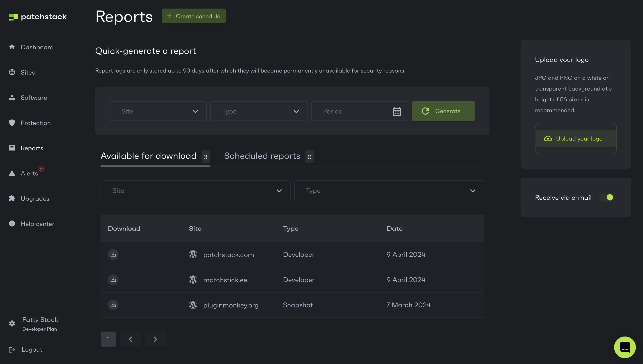Open the chat support bubble

625,347
